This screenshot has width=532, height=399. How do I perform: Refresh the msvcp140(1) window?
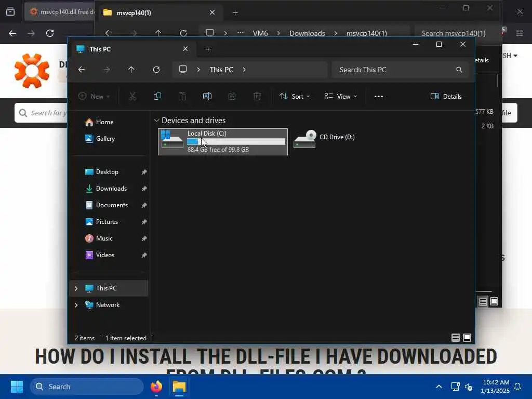[x=183, y=33]
